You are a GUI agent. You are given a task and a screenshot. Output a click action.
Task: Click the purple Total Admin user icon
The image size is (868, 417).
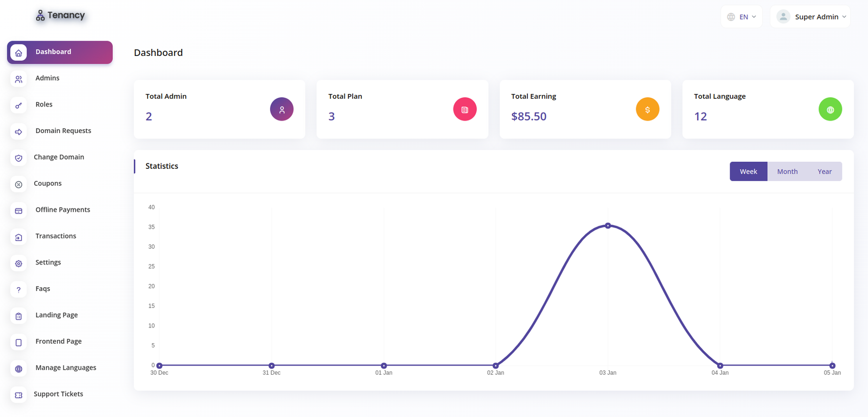282,109
